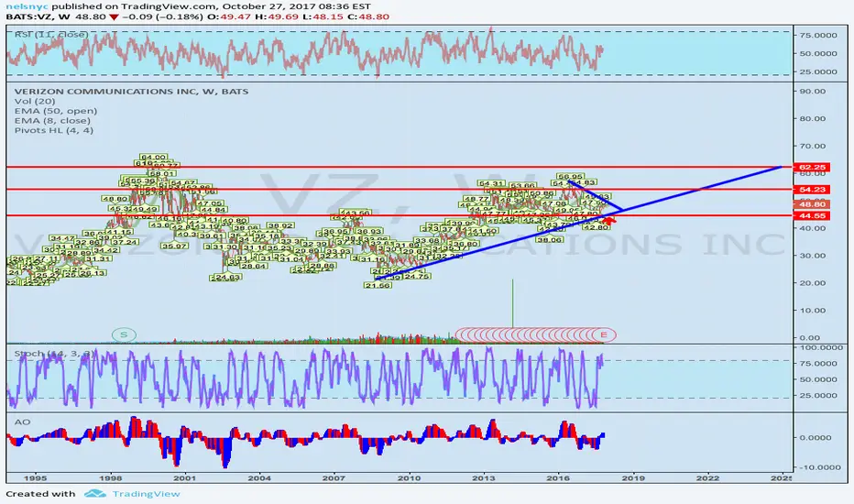
Task: Click the 70.00 price axis value
Action: coord(813,146)
